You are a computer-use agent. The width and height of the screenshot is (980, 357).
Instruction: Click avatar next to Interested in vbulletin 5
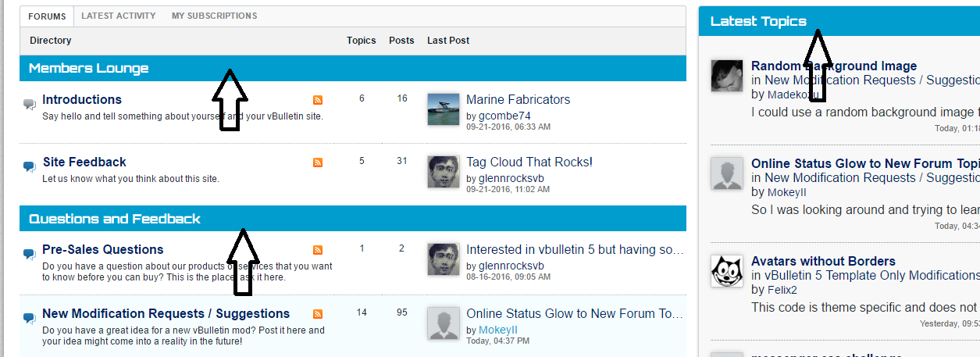[444, 259]
